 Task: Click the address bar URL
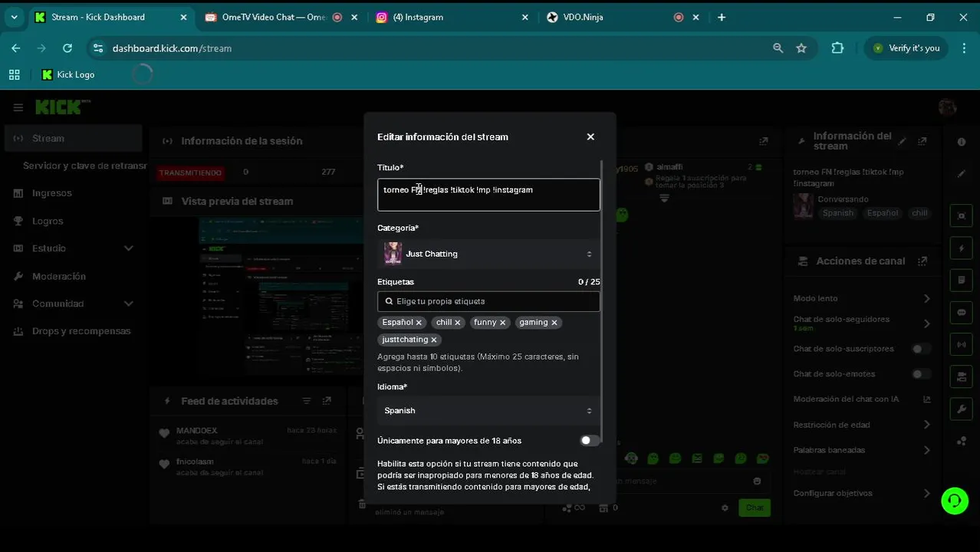pos(172,48)
